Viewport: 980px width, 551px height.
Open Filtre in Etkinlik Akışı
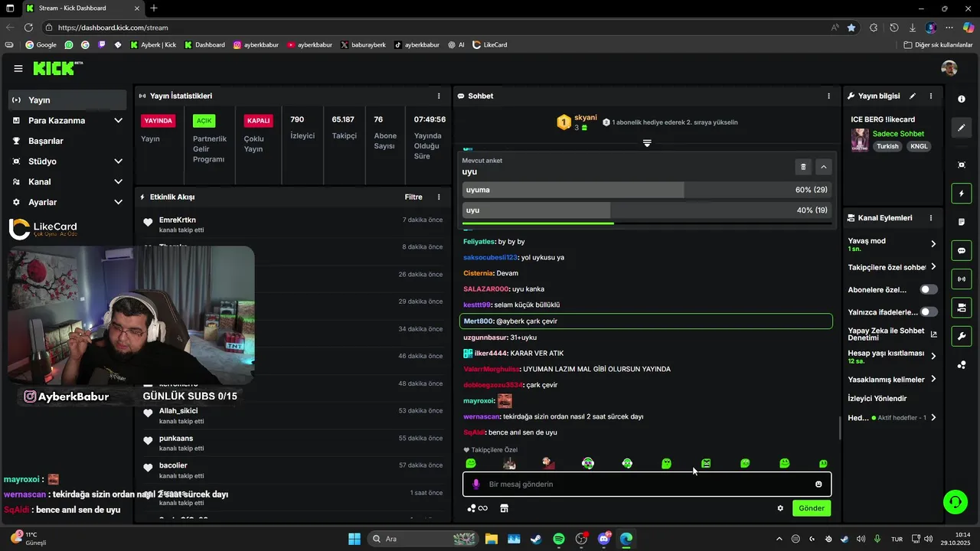coord(413,197)
